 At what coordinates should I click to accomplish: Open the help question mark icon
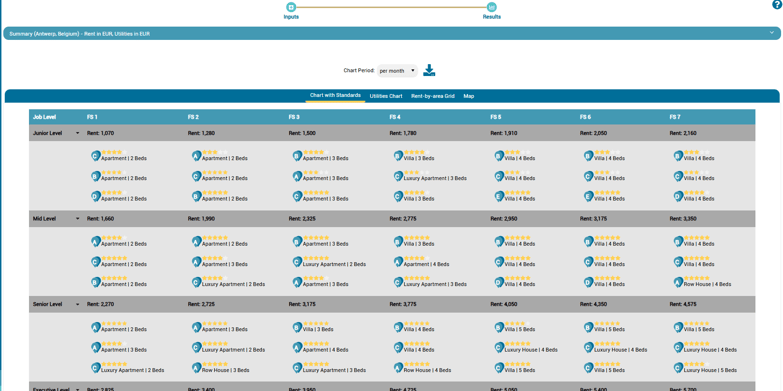pyautogui.click(x=777, y=4)
